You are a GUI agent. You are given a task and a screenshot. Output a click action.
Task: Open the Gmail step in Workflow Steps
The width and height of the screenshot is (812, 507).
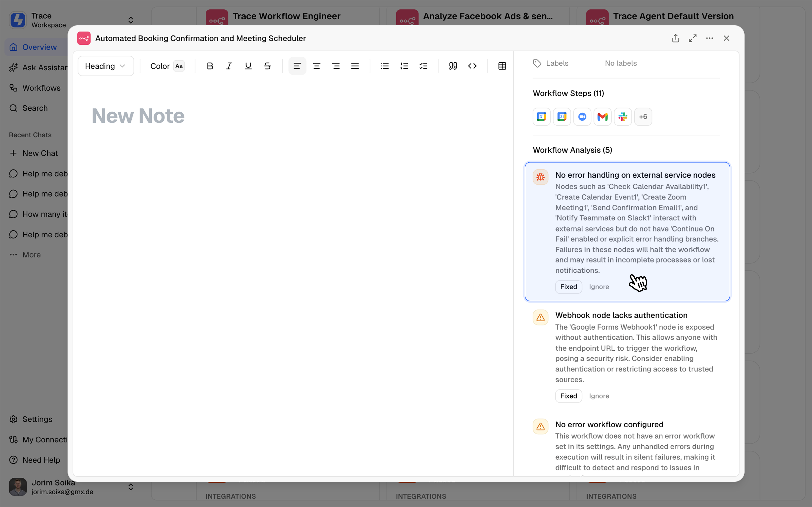coord(602,116)
